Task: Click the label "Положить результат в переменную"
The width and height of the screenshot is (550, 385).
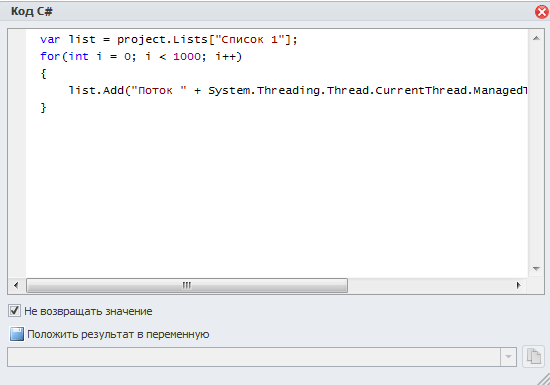Action: 118,335
